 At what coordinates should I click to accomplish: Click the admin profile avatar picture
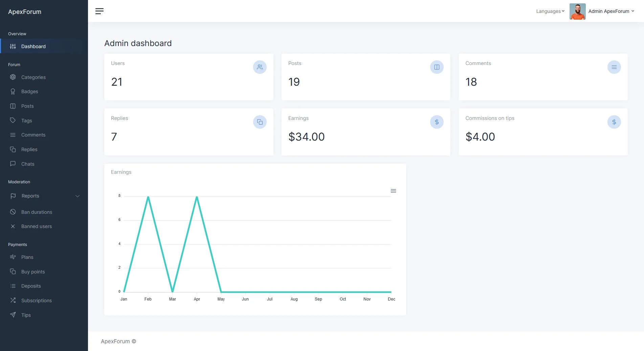[577, 12]
